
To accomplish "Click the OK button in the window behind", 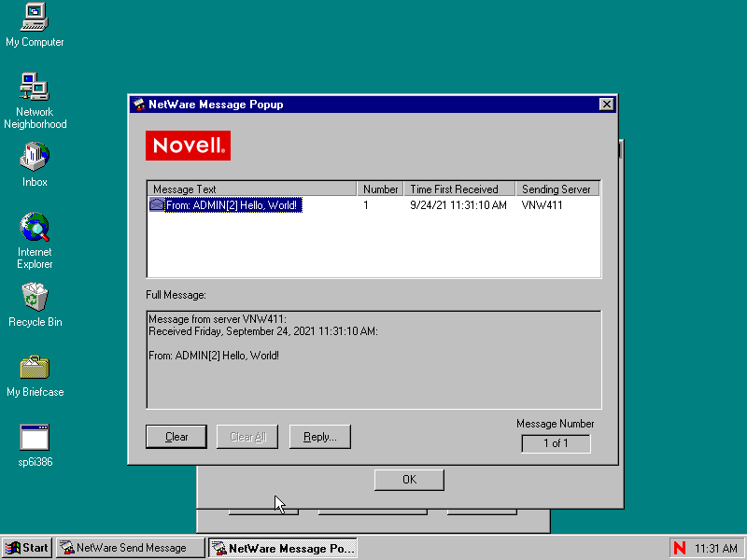I will [409, 480].
